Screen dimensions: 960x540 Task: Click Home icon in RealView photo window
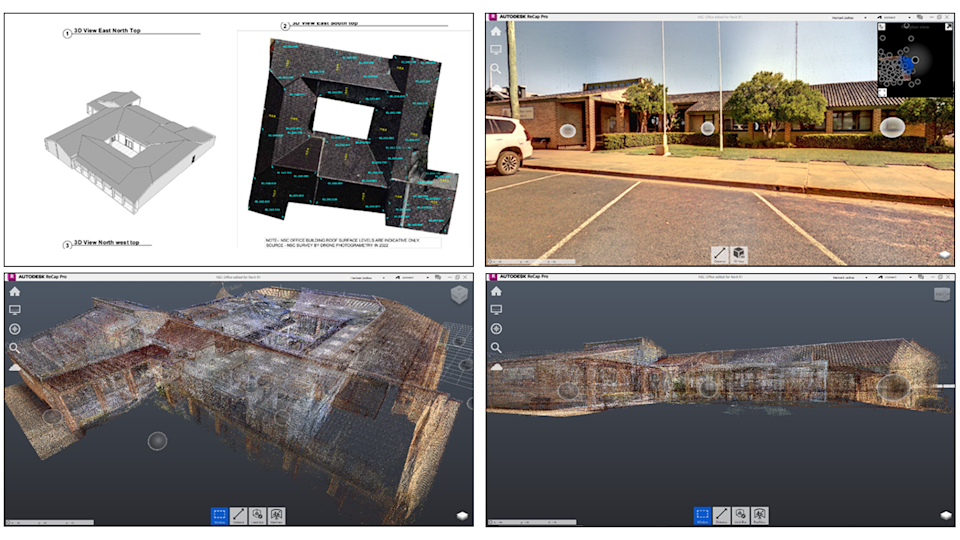[x=496, y=31]
